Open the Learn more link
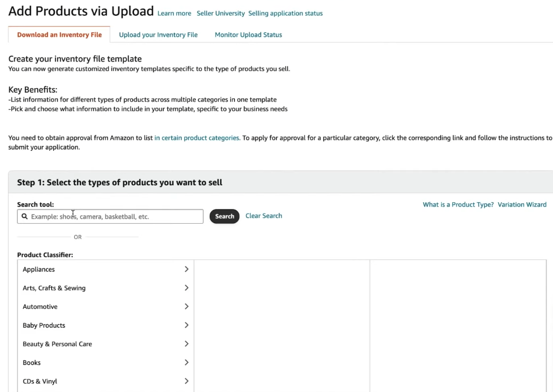This screenshot has width=553, height=392. (x=174, y=14)
